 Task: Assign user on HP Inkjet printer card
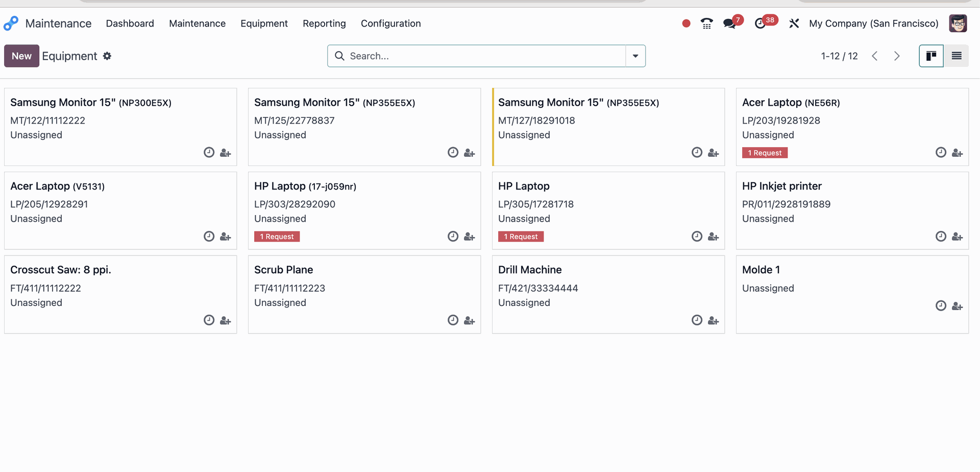[x=957, y=237]
